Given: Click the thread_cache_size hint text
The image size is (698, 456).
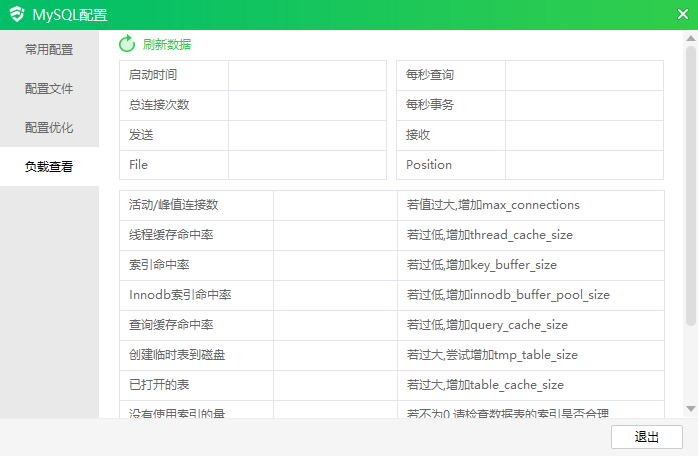Looking at the screenshot, I should (x=489, y=235).
